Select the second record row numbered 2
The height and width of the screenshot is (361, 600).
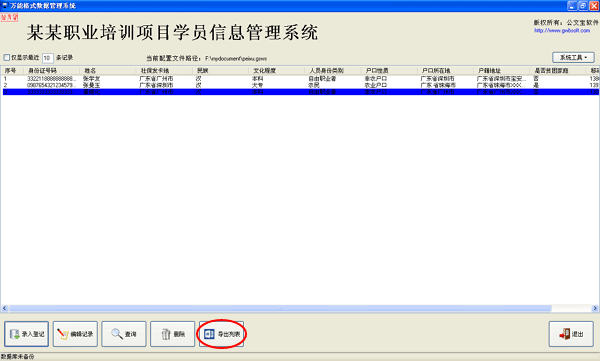coord(300,85)
